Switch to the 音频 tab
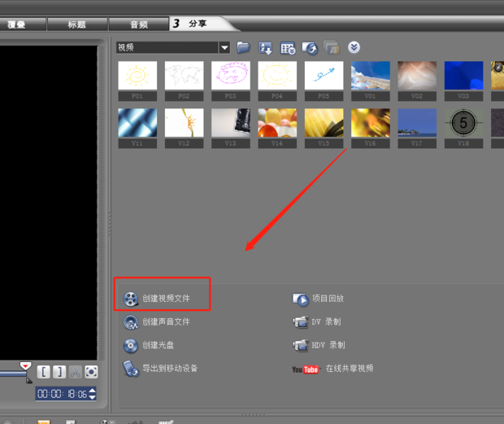504x424 pixels. (x=138, y=24)
